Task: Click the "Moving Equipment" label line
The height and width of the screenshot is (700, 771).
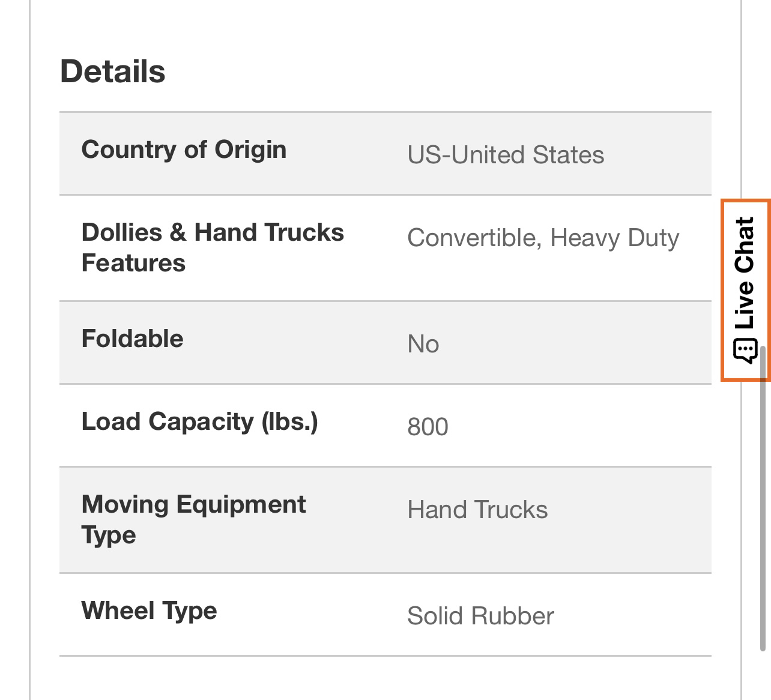Action: pos(193,504)
